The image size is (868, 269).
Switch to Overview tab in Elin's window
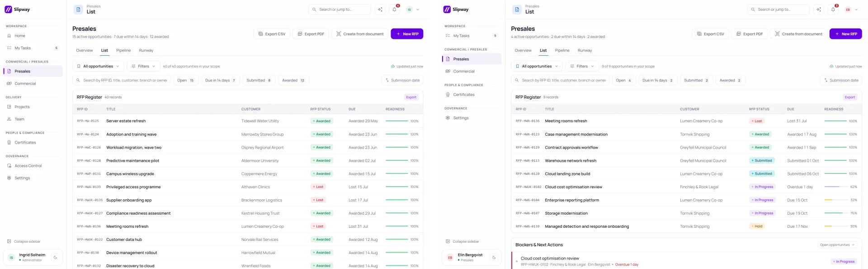(523, 50)
